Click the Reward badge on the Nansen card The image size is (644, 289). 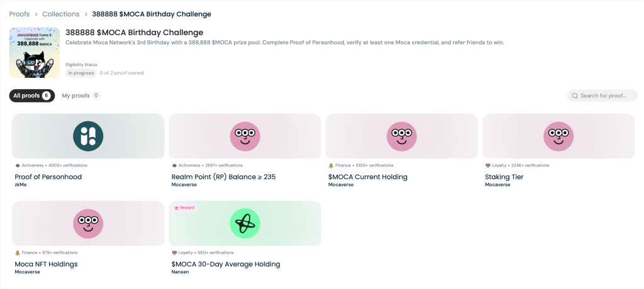[185, 207]
